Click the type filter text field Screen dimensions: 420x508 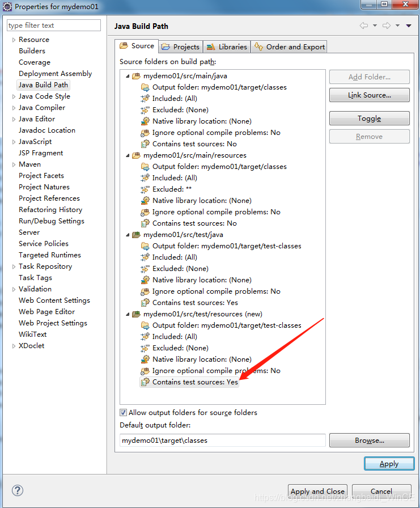tap(53, 25)
